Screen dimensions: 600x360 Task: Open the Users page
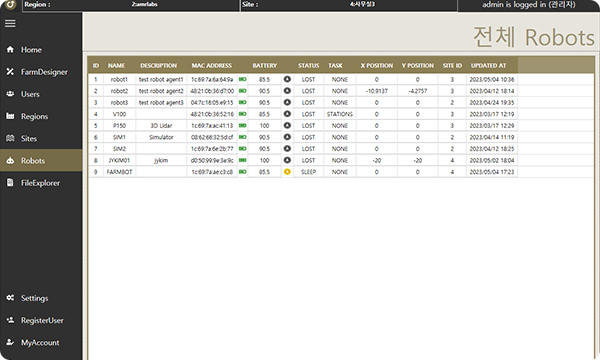[x=41, y=94]
